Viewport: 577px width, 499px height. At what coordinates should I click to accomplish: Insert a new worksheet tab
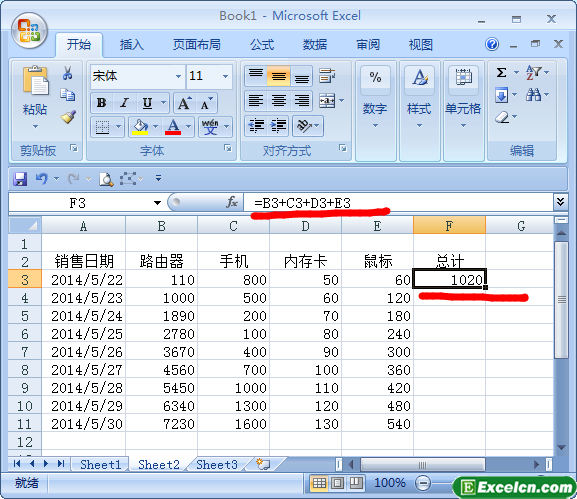tap(263, 464)
